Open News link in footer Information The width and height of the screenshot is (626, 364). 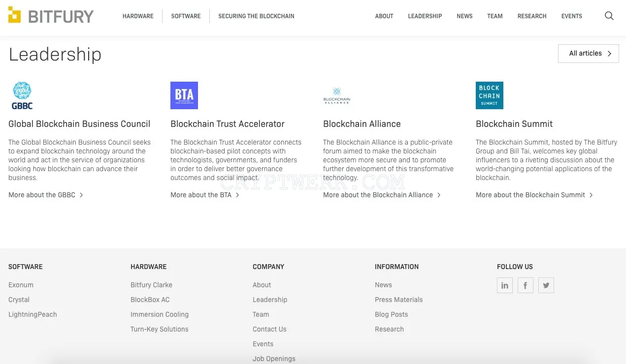coord(383,285)
